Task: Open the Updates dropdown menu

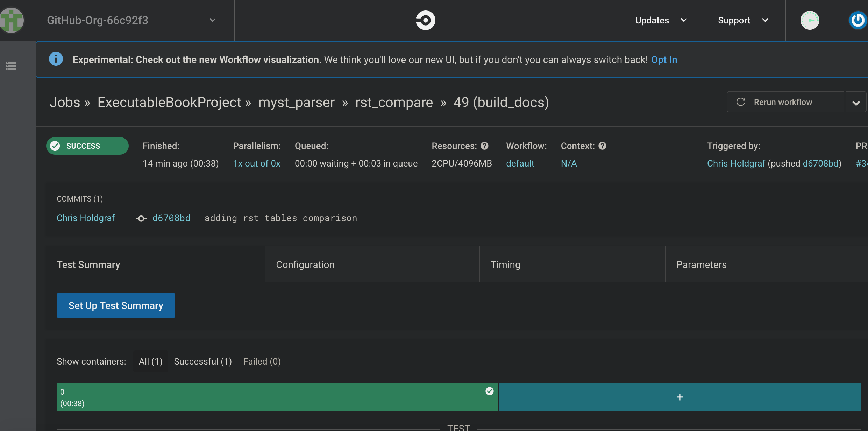Action: (x=661, y=20)
